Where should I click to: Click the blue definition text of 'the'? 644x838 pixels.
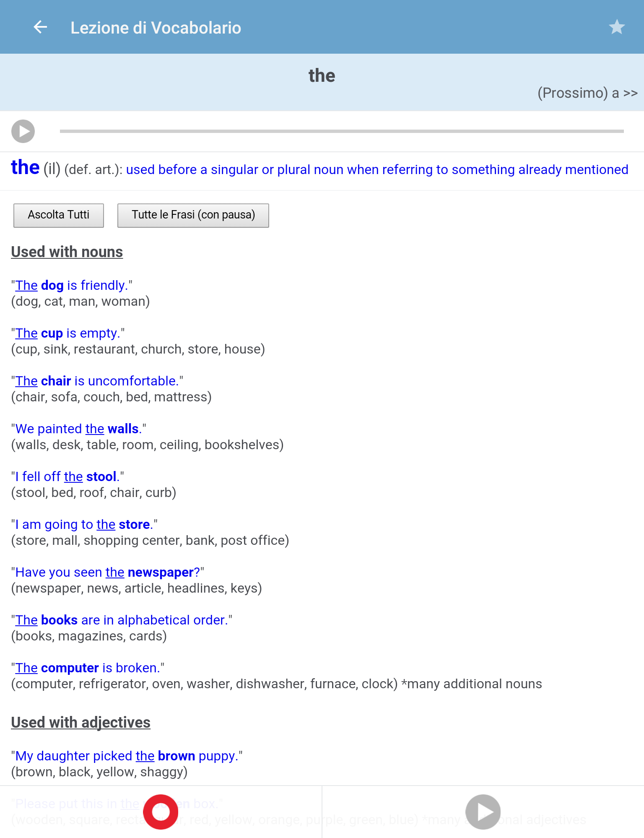[x=377, y=169]
